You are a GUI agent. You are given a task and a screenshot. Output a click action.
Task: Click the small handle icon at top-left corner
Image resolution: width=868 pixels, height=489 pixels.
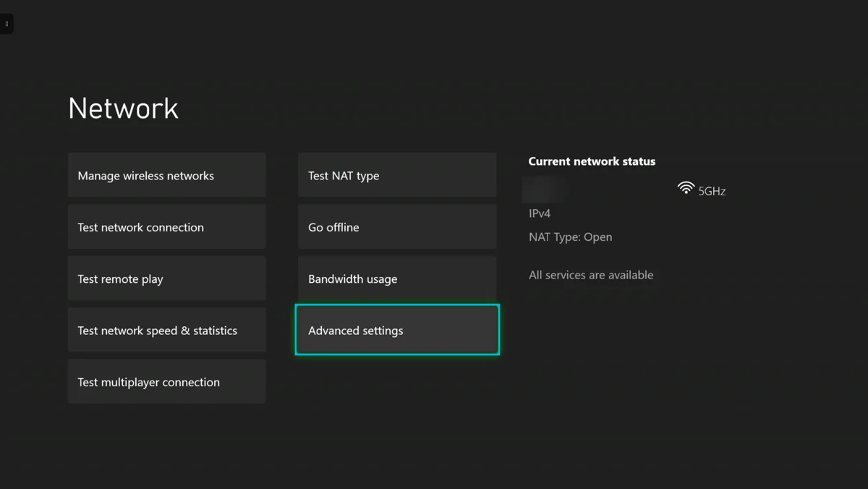click(x=7, y=24)
